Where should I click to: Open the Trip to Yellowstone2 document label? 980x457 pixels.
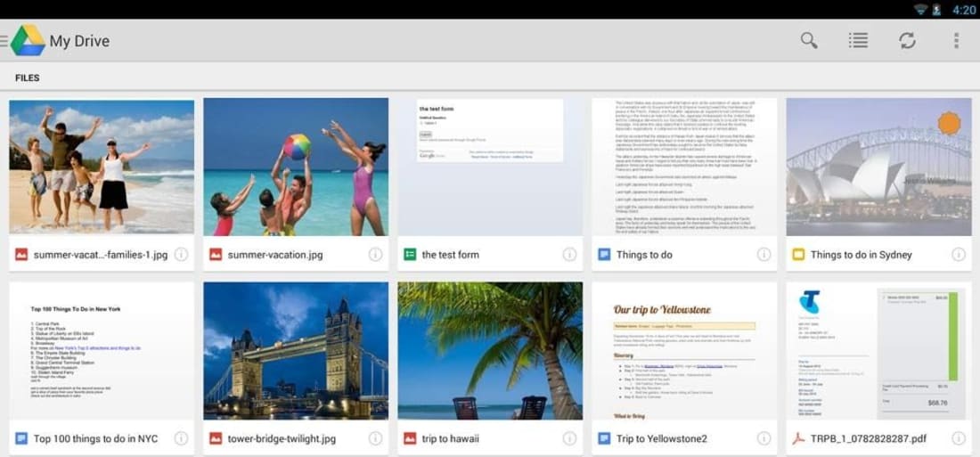(661, 438)
